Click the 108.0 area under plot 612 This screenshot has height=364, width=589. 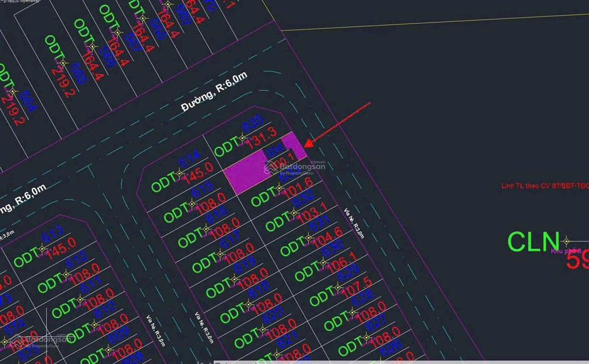click(85, 274)
